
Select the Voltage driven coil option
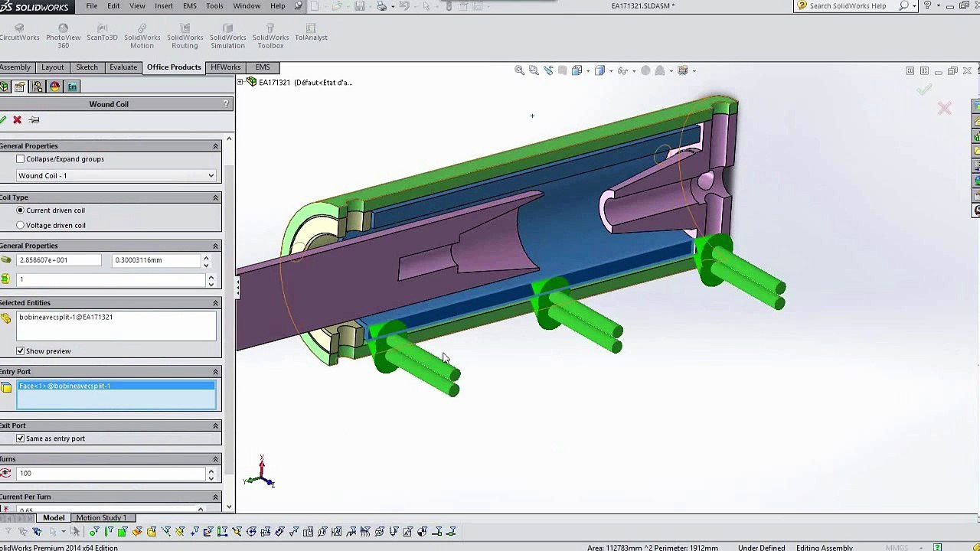(x=21, y=226)
